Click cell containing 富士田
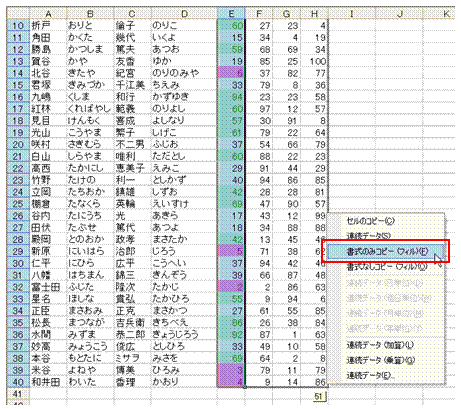 48,287
